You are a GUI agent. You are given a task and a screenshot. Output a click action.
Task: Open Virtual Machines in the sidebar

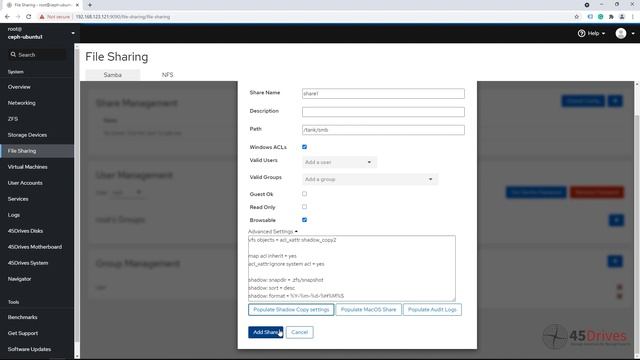pos(27,167)
